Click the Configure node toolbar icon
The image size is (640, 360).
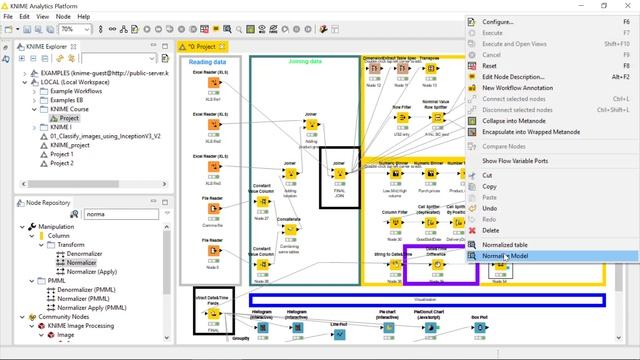click(x=135, y=29)
